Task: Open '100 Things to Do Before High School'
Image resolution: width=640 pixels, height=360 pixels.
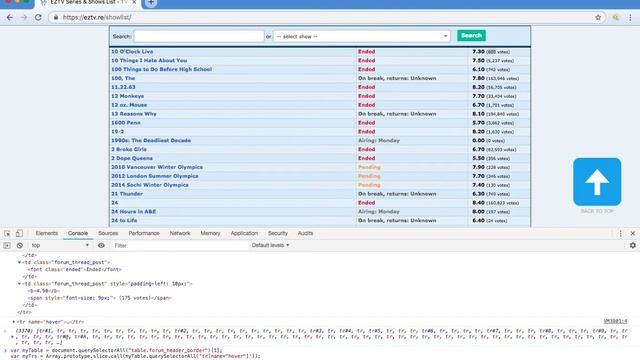Action: point(161,69)
